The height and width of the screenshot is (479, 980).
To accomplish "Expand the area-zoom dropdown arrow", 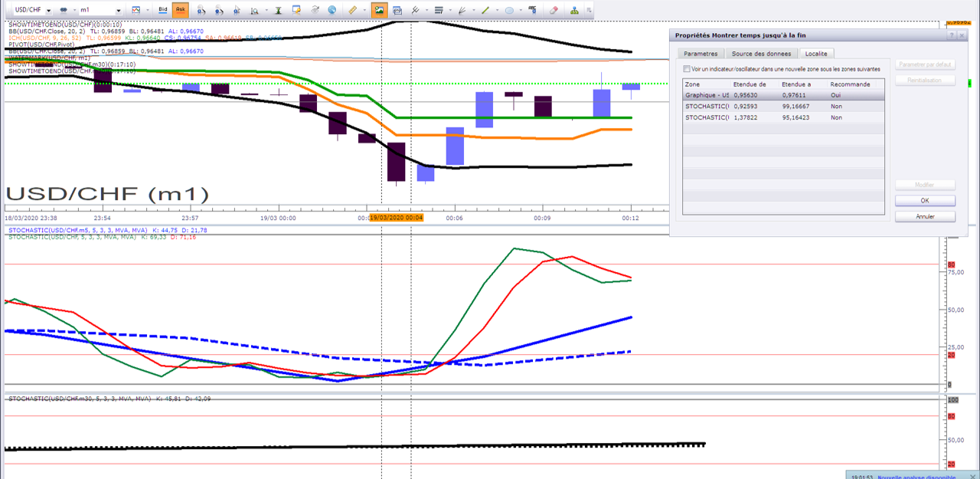I will 266,10.
